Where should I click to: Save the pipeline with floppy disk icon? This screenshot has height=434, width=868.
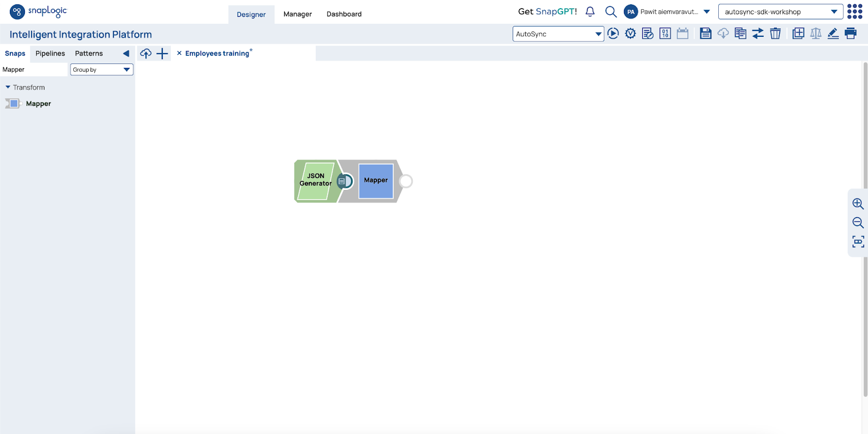coord(705,34)
